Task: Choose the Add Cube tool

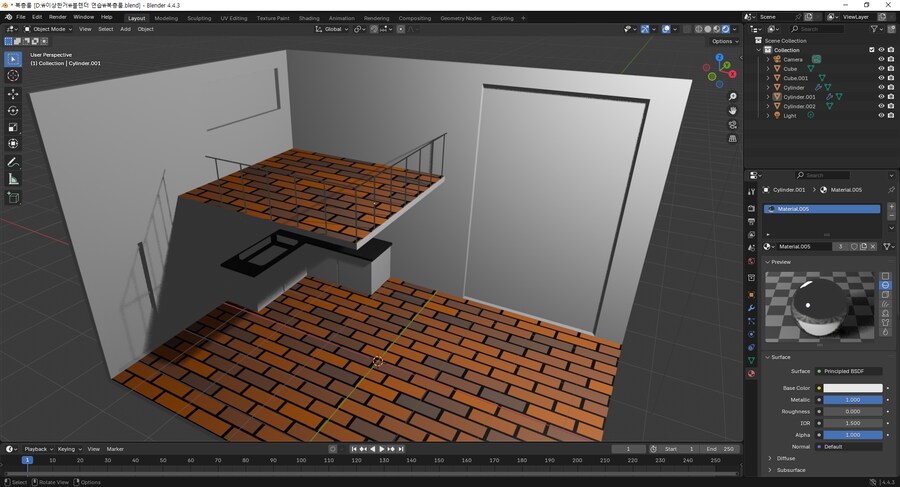Action: click(x=13, y=198)
